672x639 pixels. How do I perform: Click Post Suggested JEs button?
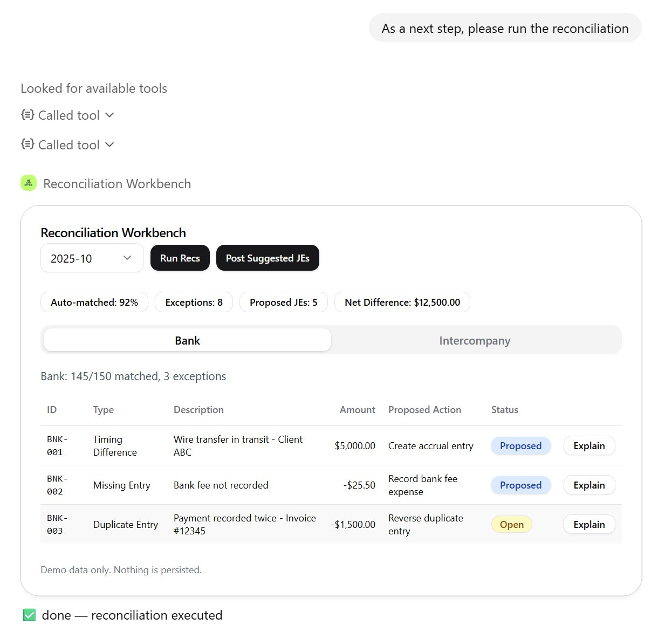coord(268,258)
